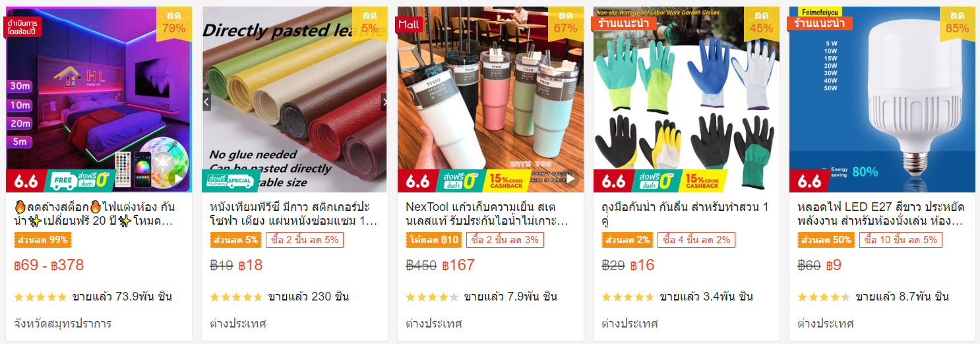Click play video icon on tumbler product image
This screenshot has width=980, height=344.
click(x=570, y=178)
